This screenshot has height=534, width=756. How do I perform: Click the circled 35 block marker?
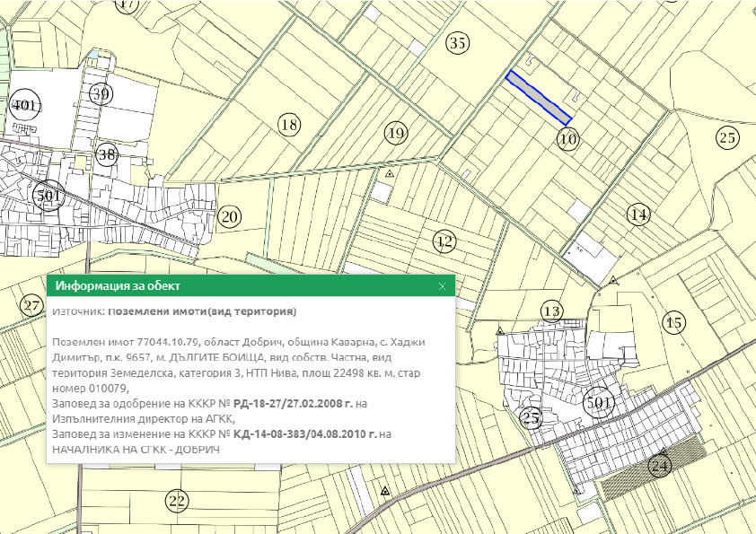458,43
